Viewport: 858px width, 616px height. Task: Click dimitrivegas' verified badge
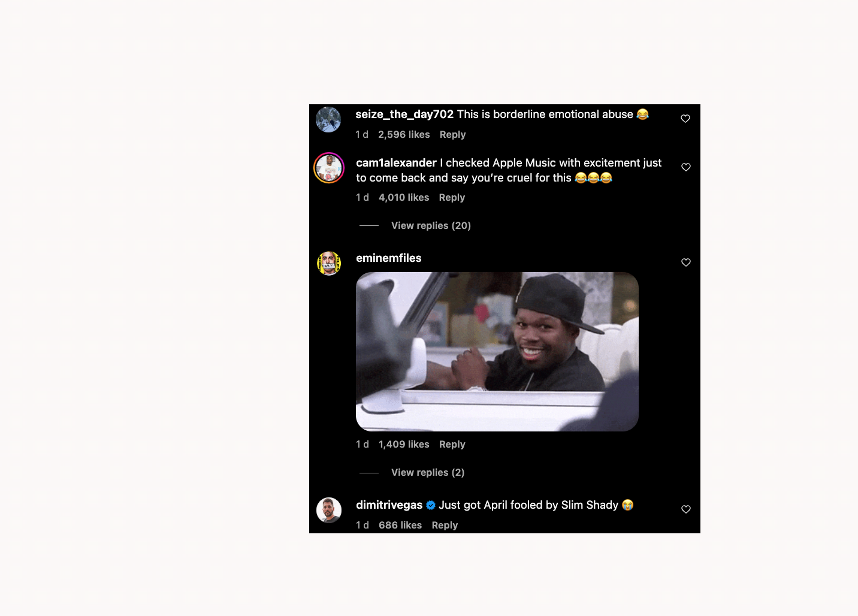430,505
